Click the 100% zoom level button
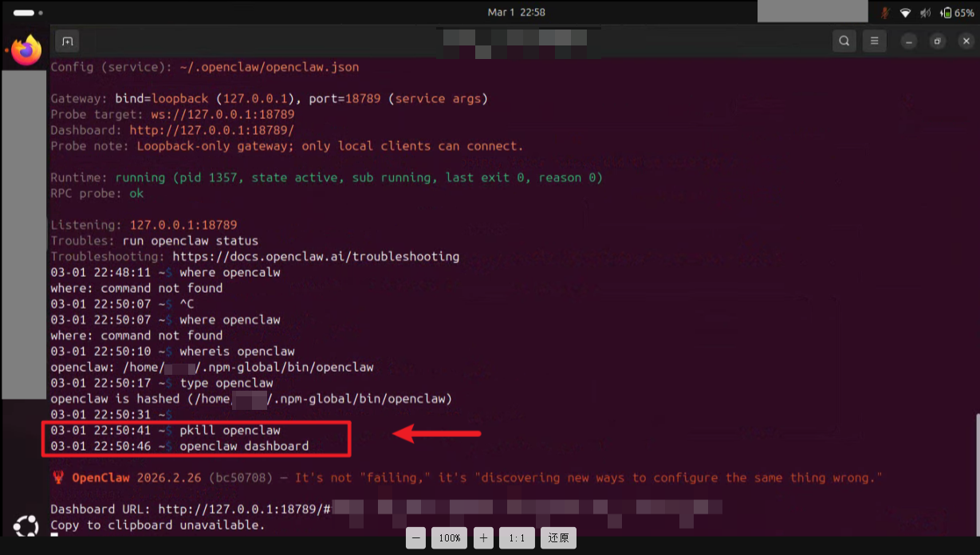This screenshot has height=555, width=980. [449, 538]
